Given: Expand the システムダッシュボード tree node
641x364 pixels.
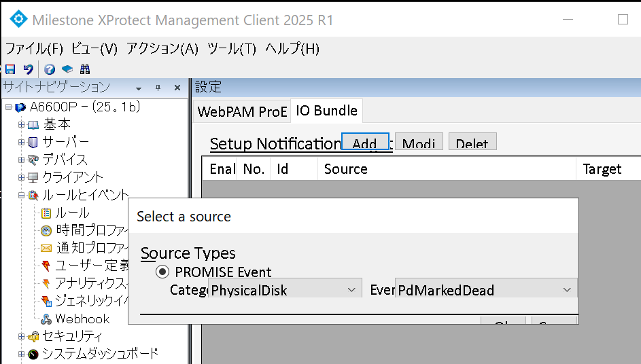Looking at the screenshot, I should coord(21,354).
